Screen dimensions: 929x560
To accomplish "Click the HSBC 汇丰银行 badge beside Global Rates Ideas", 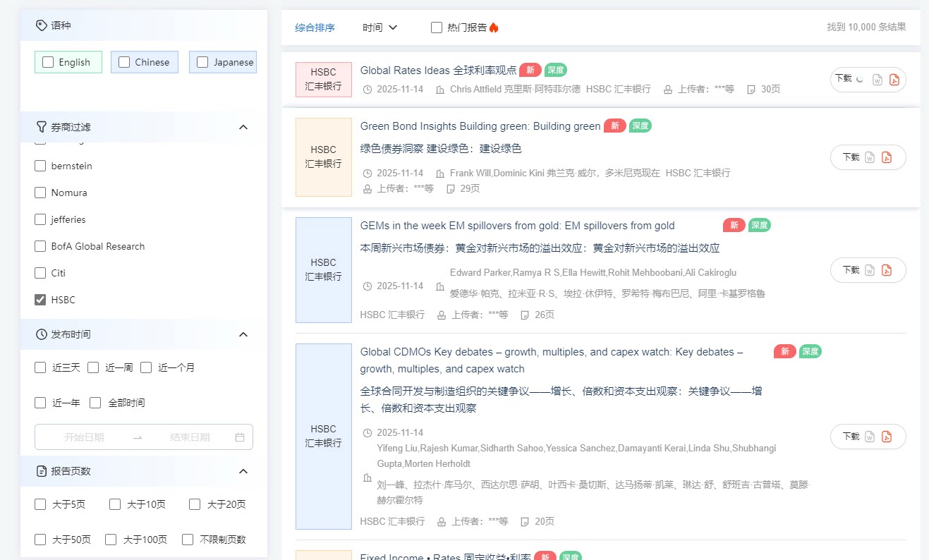I will [324, 80].
